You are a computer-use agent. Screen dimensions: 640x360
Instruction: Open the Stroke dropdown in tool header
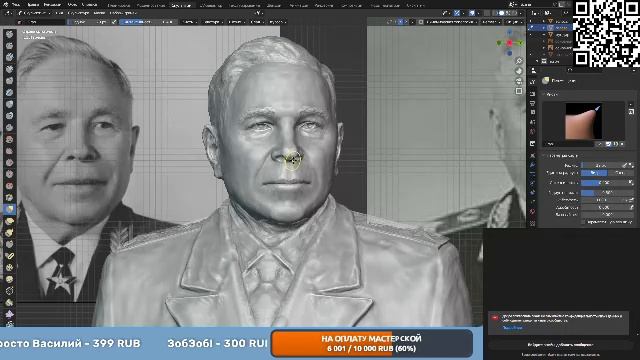point(236,22)
